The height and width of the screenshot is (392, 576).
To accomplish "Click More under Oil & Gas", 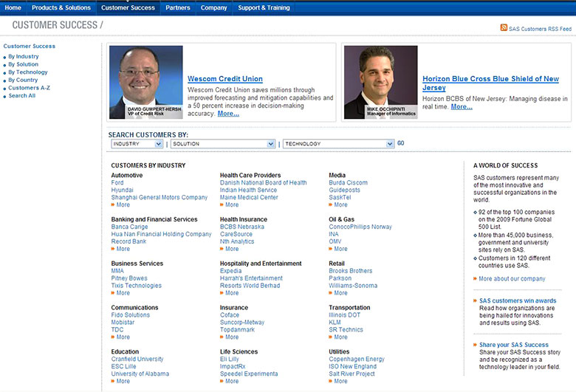I will tap(340, 249).
